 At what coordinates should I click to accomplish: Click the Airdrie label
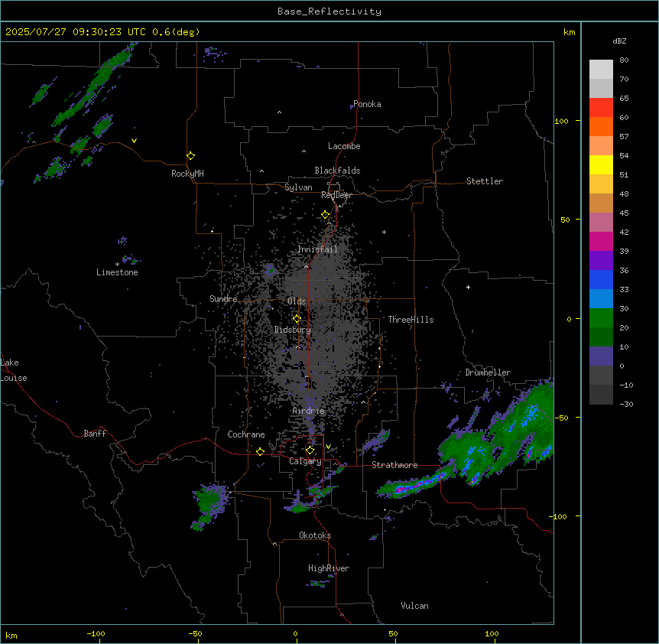[309, 411]
